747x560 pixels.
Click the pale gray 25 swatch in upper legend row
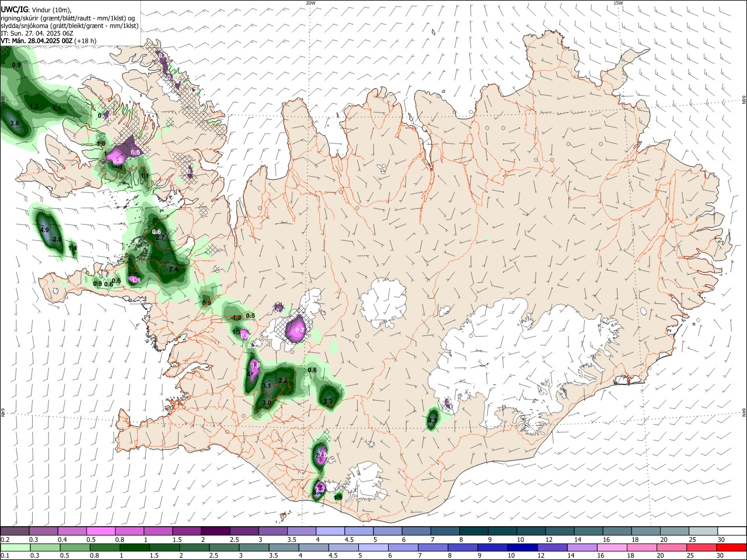pyautogui.click(x=702, y=531)
